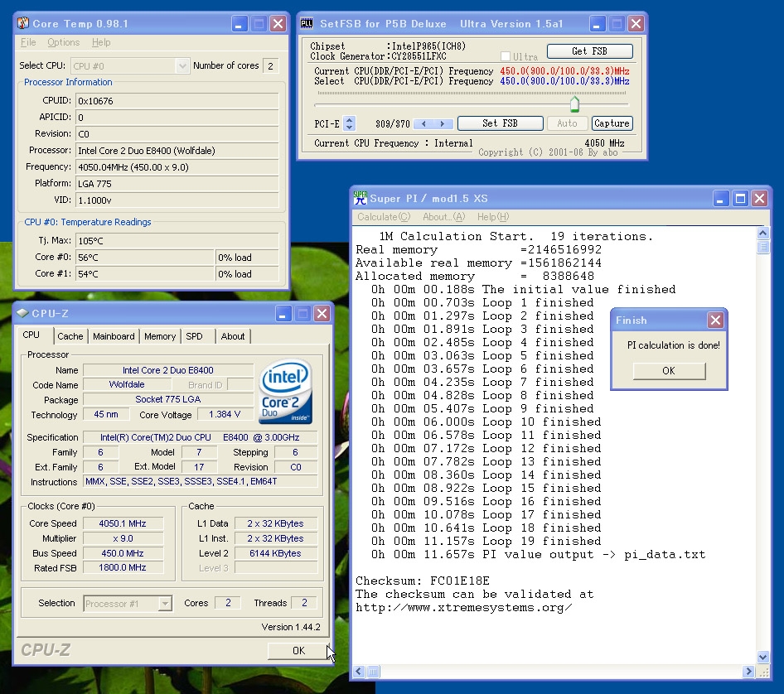This screenshot has width=784, height=694.
Task: Click the Get FSB button
Action: pyautogui.click(x=589, y=51)
